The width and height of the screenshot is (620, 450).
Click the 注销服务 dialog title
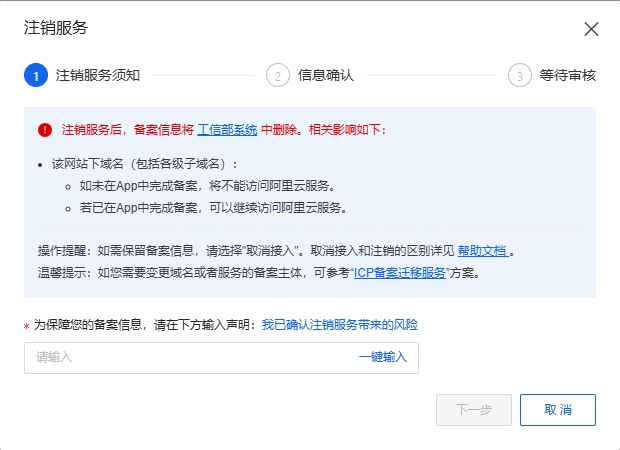coord(56,28)
